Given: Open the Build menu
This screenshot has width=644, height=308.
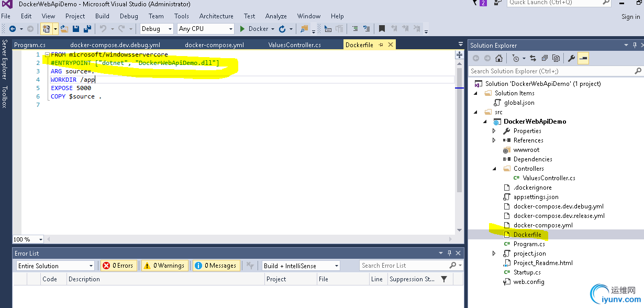Looking at the screenshot, I should point(102,16).
